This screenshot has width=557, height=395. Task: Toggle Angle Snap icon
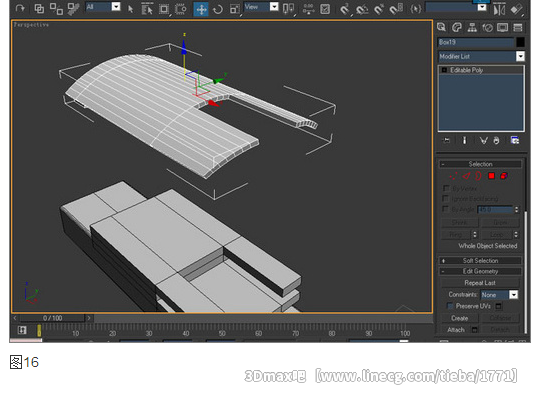[362, 9]
